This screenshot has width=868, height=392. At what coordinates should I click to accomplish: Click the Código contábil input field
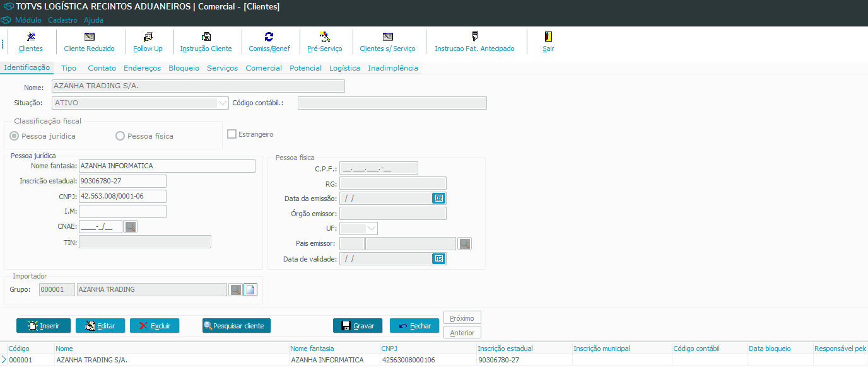(392, 103)
